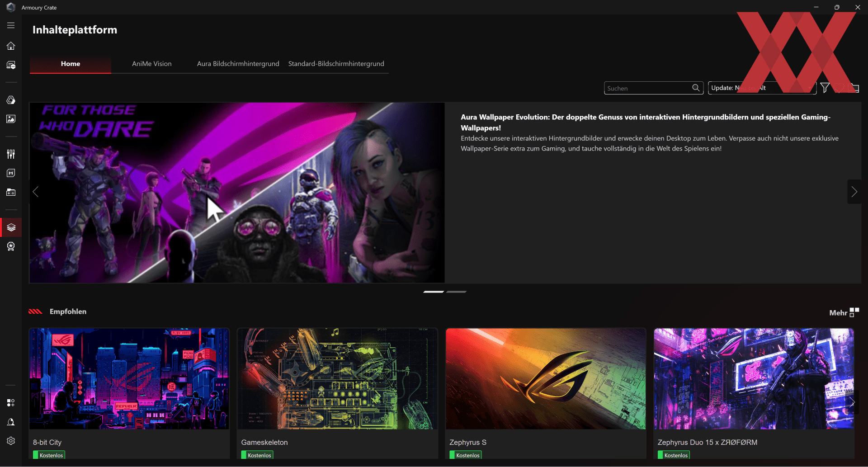Advance the Empfohlen card row right
Screen dimensions: 868x467
pos(852,402)
